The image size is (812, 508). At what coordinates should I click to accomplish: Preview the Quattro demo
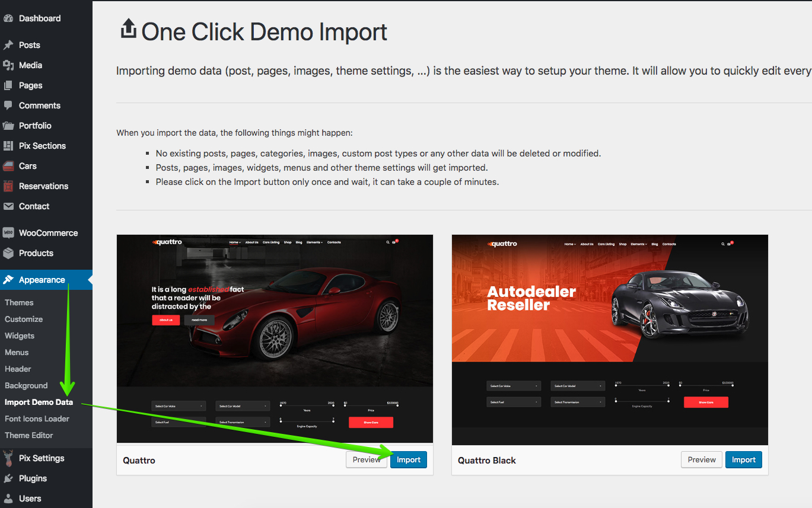367,459
